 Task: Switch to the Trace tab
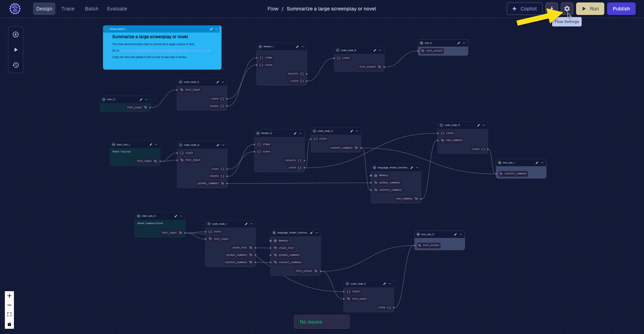(x=68, y=9)
